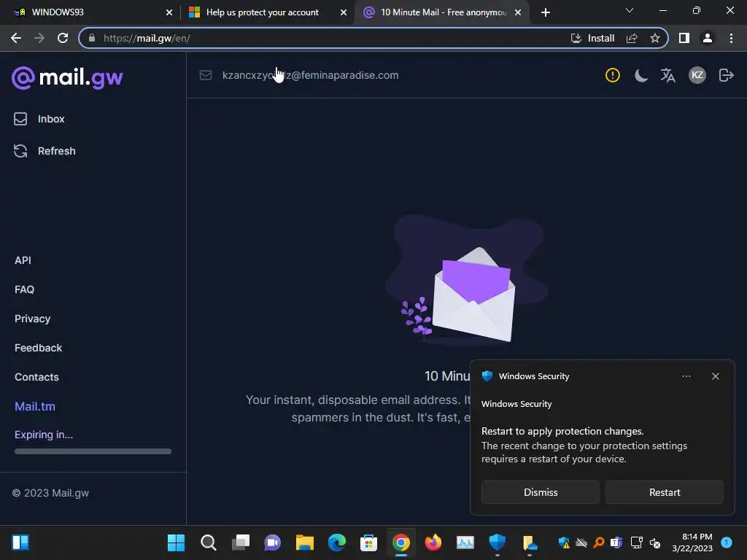The image size is (747, 560).
Task: Open the API link in the sidebar
Action: pos(23,260)
